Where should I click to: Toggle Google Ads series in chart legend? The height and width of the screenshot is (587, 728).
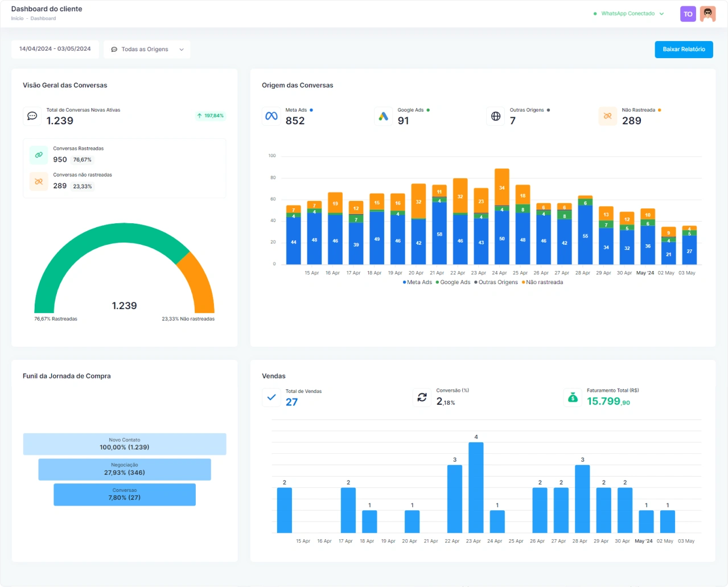coord(455,282)
